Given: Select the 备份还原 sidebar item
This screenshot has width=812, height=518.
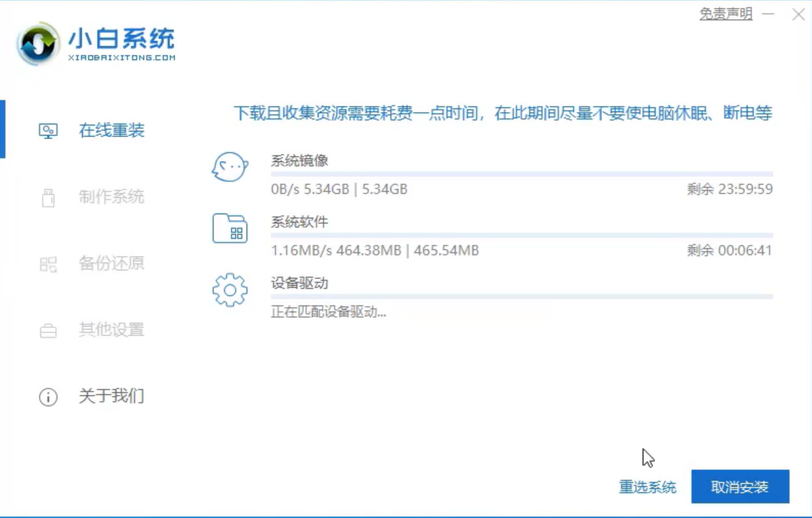Looking at the screenshot, I should pyautogui.click(x=112, y=264).
